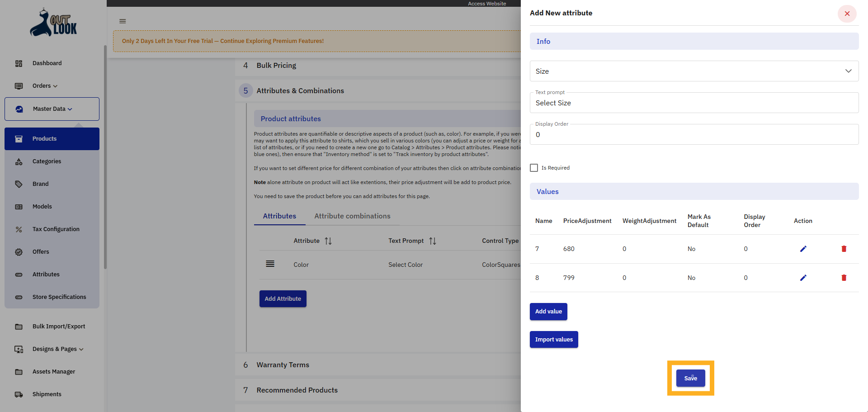Open the Size attribute dropdown
The image size is (868, 412).
click(x=694, y=71)
